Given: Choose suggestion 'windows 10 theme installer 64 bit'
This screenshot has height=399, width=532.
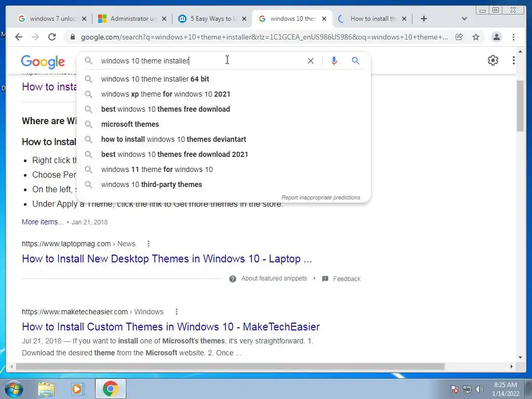Looking at the screenshot, I should coord(223,79).
